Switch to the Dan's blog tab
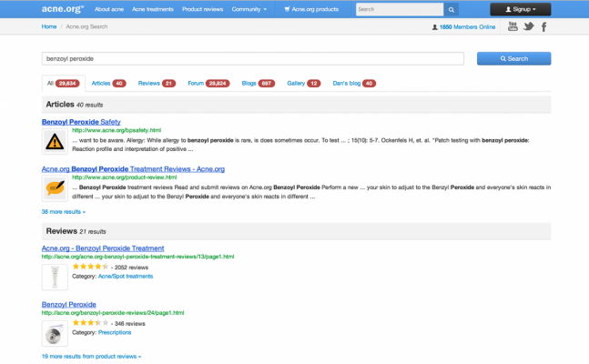Screen dimensions: 589x364 pos(354,84)
